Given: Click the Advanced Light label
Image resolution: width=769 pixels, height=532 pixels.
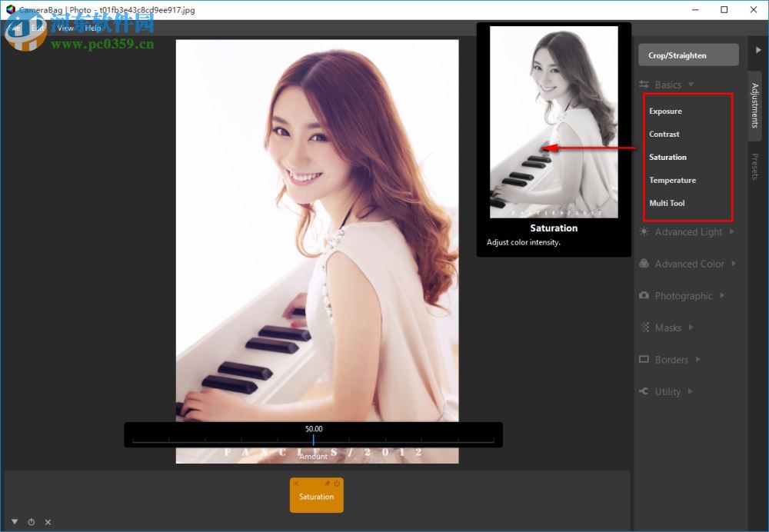Looking at the screenshot, I should pos(688,232).
